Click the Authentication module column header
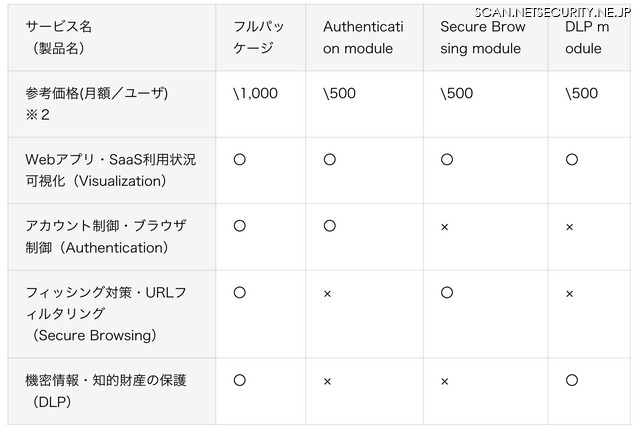Screen dimensions: 640x428 click(363, 37)
